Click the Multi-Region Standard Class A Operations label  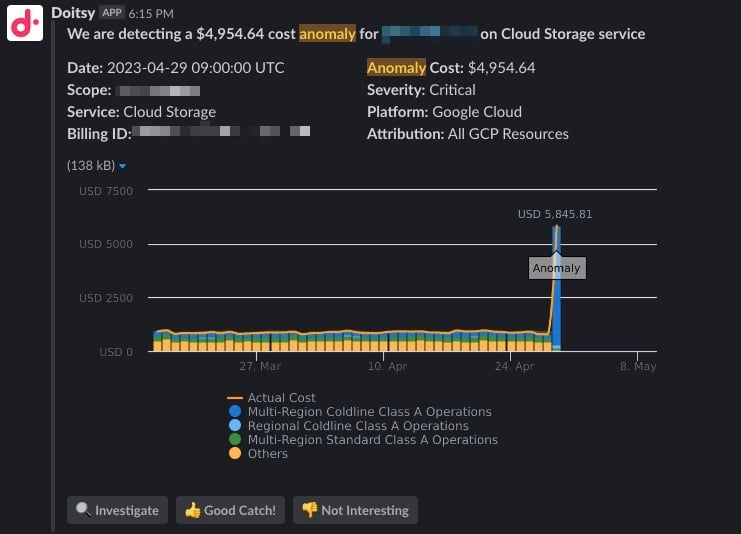373,440
